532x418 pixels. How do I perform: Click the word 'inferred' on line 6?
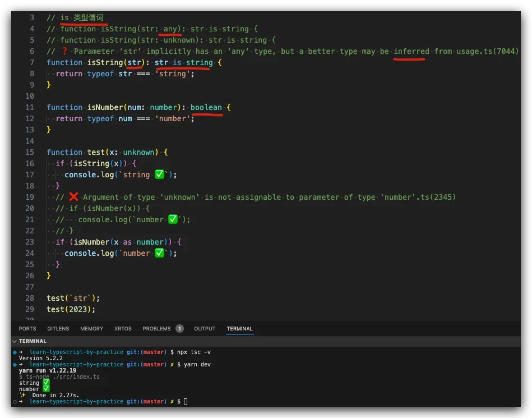click(x=411, y=51)
